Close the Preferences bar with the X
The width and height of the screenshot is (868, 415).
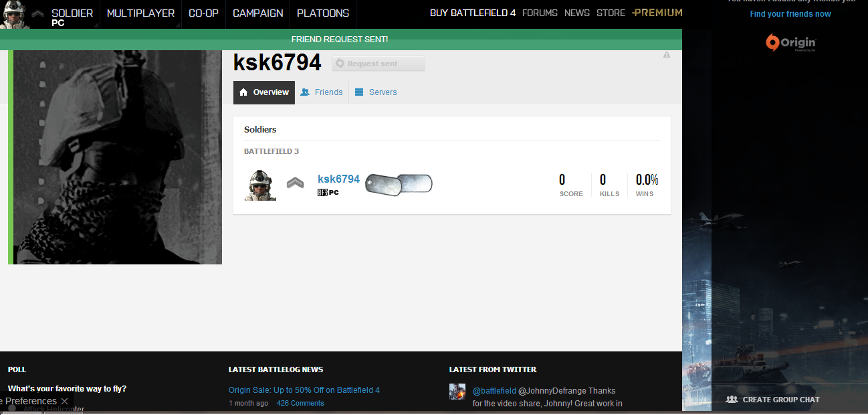(64, 401)
